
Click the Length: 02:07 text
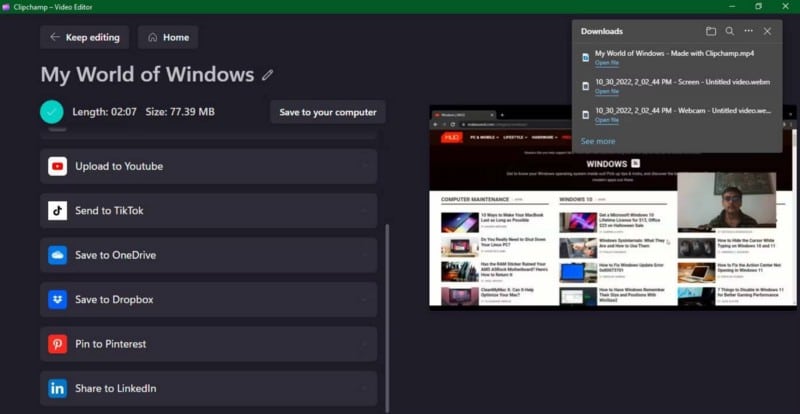tap(104, 112)
